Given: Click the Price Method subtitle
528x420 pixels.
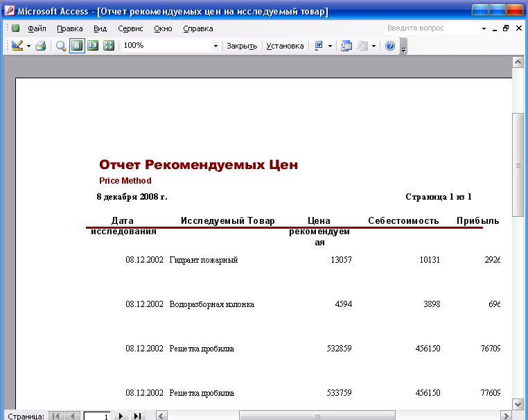Looking at the screenshot, I should click(x=125, y=181).
